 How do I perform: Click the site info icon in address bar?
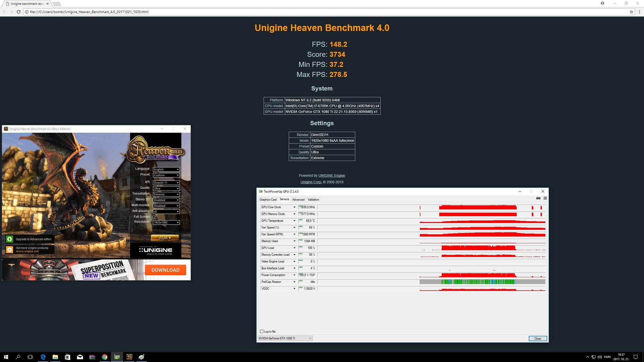[27, 12]
